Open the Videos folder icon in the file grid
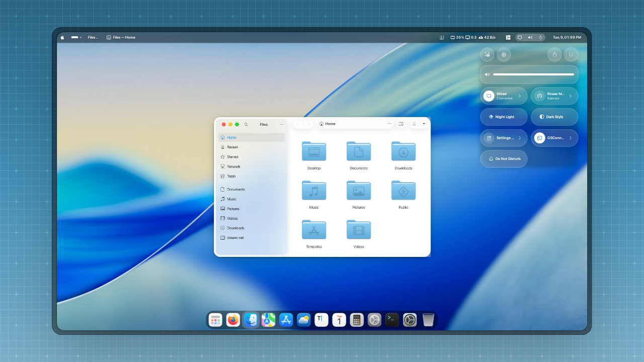Viewport: 644px width, 362px height. [x=359, y=230]
